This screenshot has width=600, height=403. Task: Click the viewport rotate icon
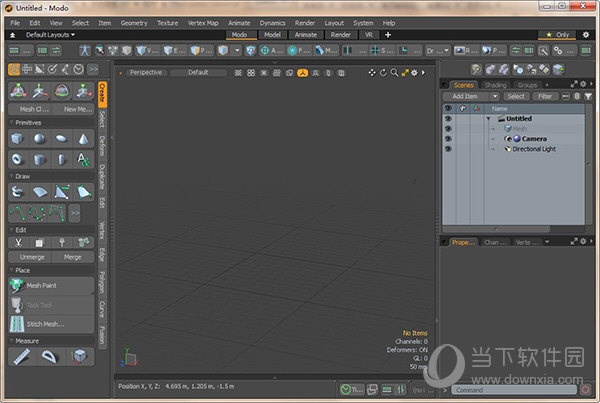click(383, 73)
